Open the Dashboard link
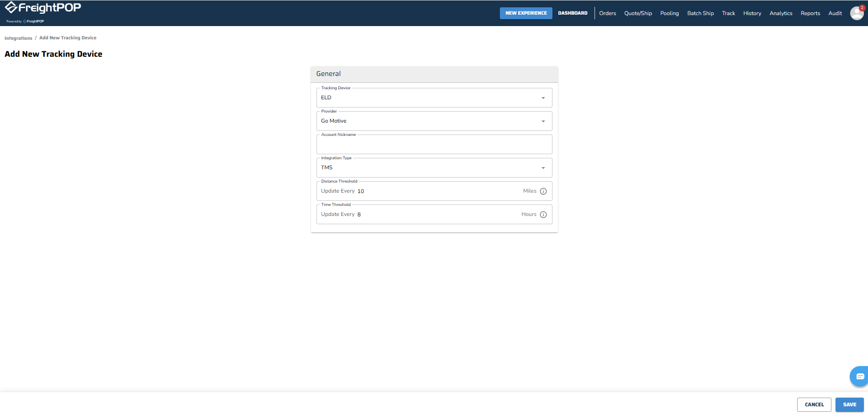 573,13
